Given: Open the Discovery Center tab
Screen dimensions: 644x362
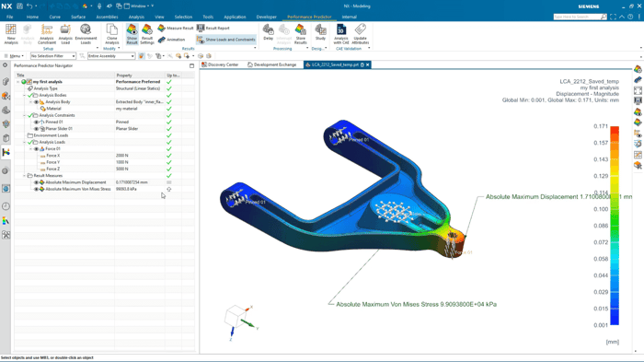Looking at the screenshot, I should (x=220, y=65).
